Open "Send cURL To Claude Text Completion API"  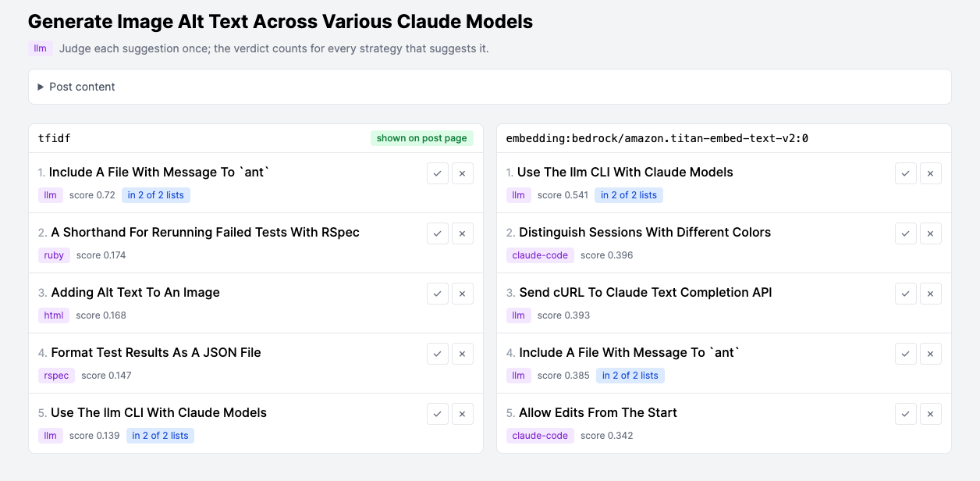[x=645, y=292]
